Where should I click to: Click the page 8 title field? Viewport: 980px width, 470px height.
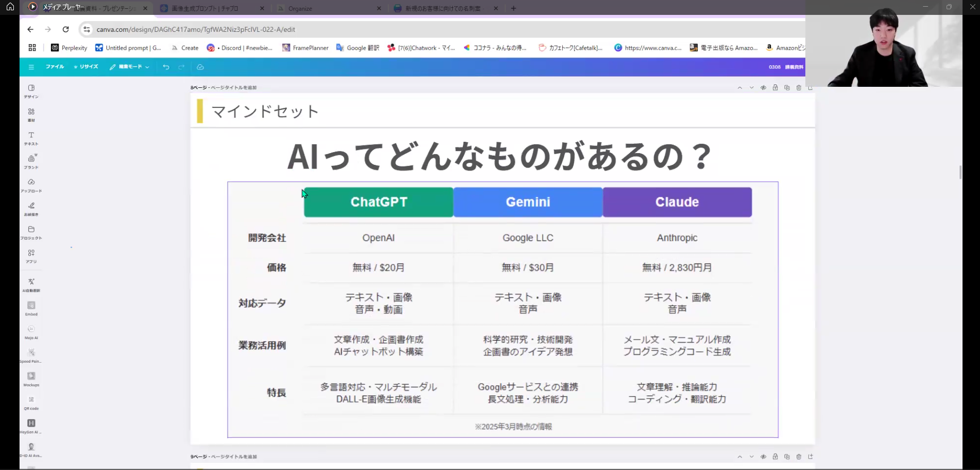point(234,88)
